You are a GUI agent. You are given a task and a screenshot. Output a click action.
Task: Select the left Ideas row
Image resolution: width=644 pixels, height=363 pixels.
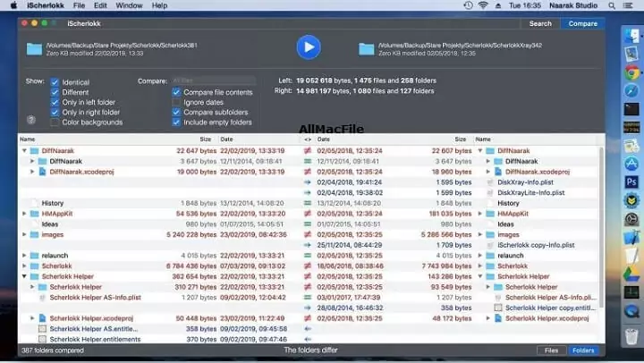point(158,224)
